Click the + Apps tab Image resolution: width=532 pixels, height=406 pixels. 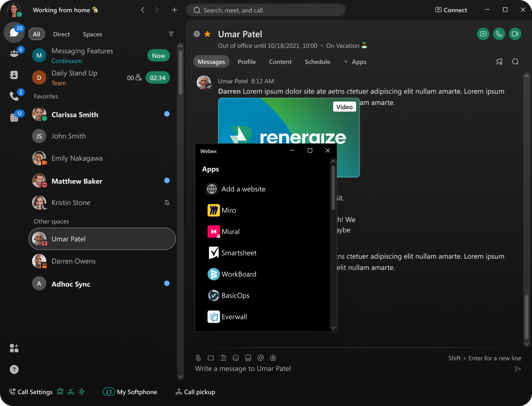(355, 62)
